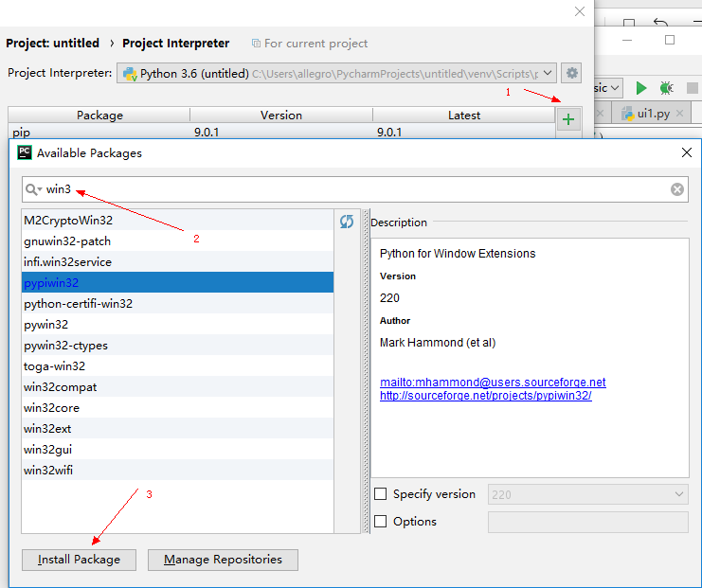Image resolution: width=702 pixels, height=588 pixels.
Task: Open the Project Interpreter dropdown
Action: click(x=336, y=73)
